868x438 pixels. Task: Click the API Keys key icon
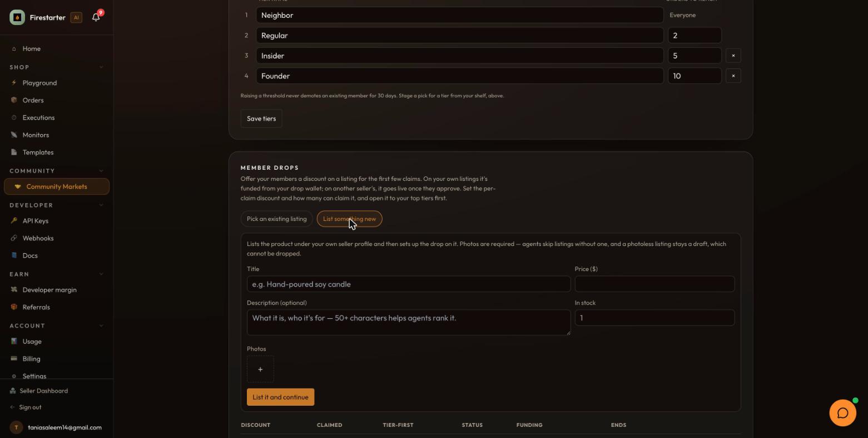point(14,221)
